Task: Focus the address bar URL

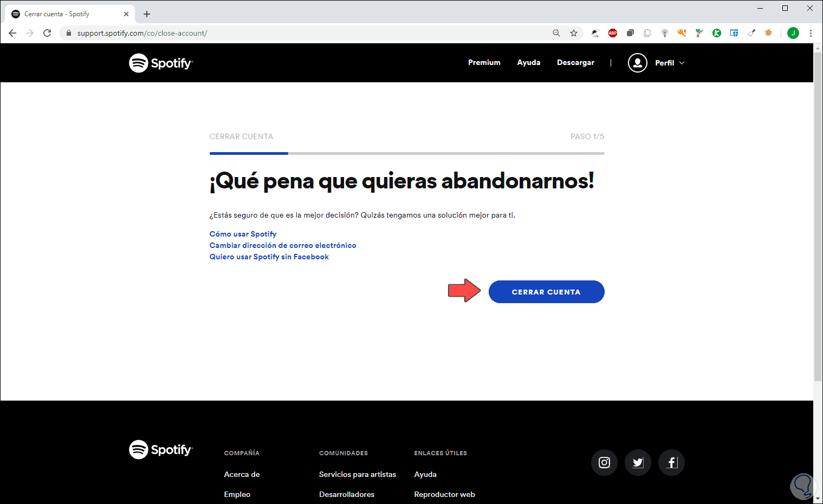Action: click(142, 33)
